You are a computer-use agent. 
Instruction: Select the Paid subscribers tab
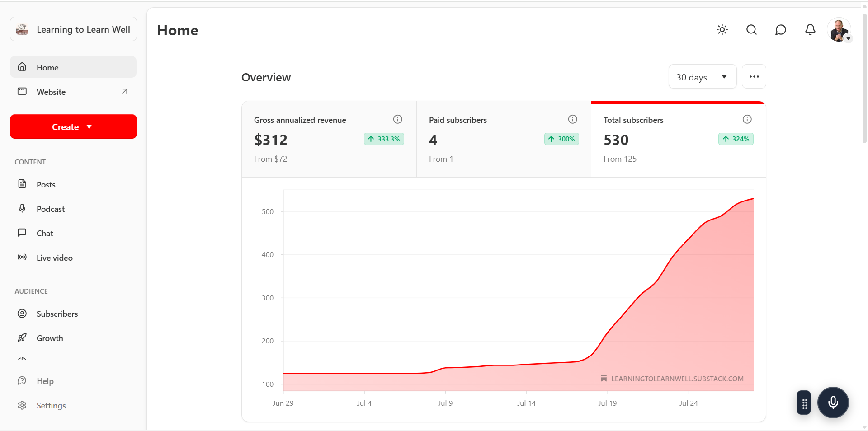click(x=504, y=139)
